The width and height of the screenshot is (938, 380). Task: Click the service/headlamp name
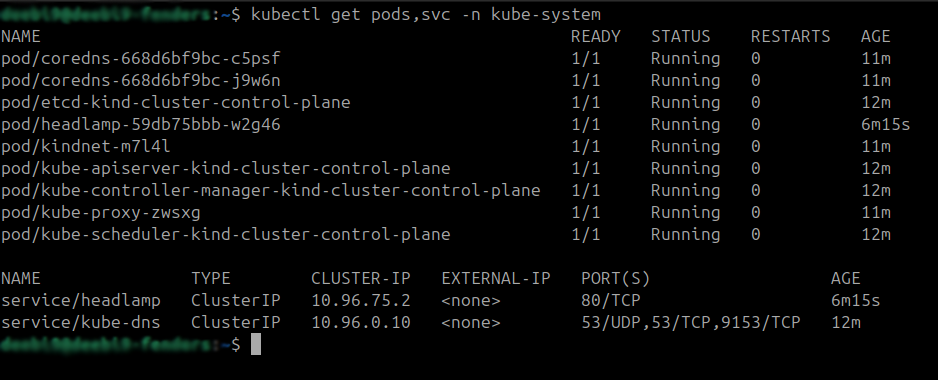(81, 300)
